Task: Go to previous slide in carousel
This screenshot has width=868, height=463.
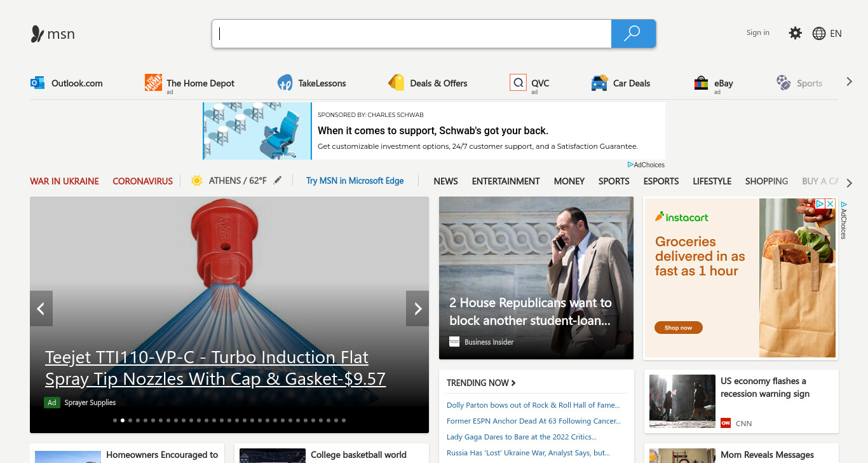Action: coord(41,308)
